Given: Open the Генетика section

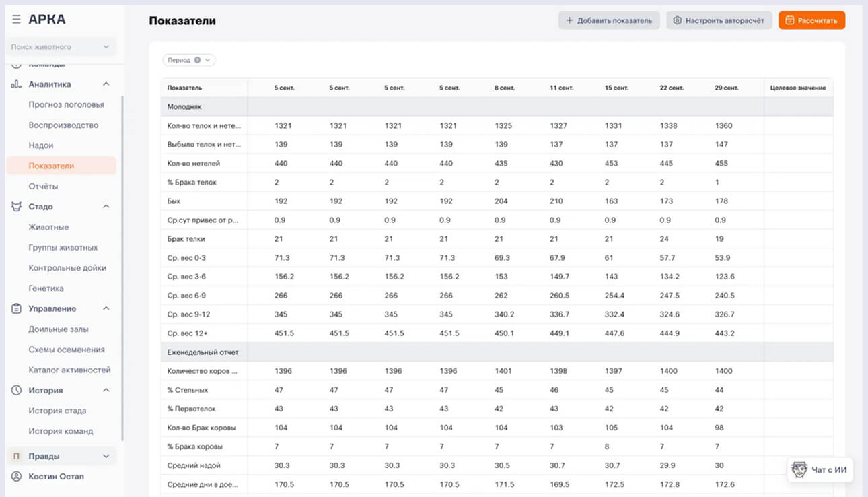Looking at the screenshot, I should point(46,288).
